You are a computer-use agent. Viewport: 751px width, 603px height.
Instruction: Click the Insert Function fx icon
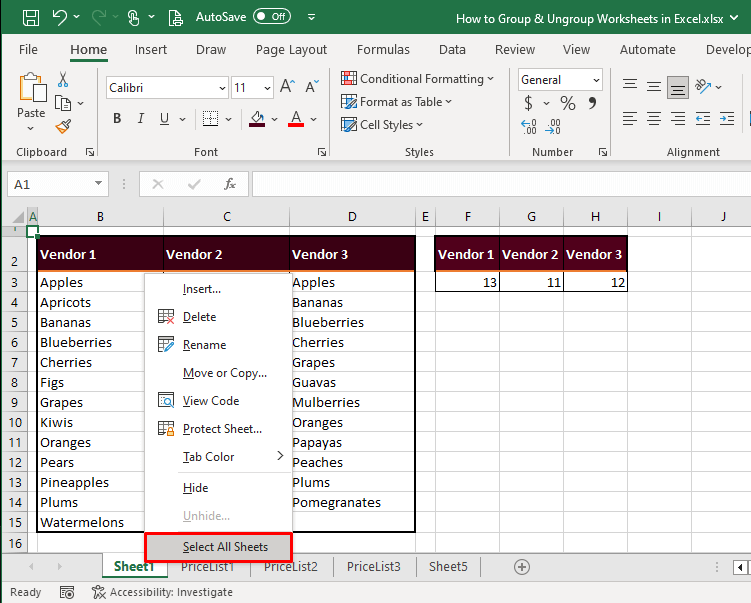(230, 184)
